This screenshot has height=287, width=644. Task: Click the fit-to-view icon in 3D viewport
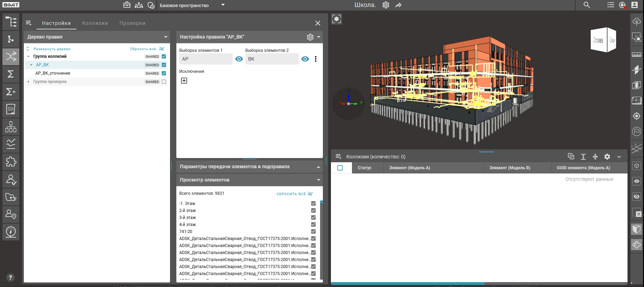pyautogui.click(x=337, y=19)
